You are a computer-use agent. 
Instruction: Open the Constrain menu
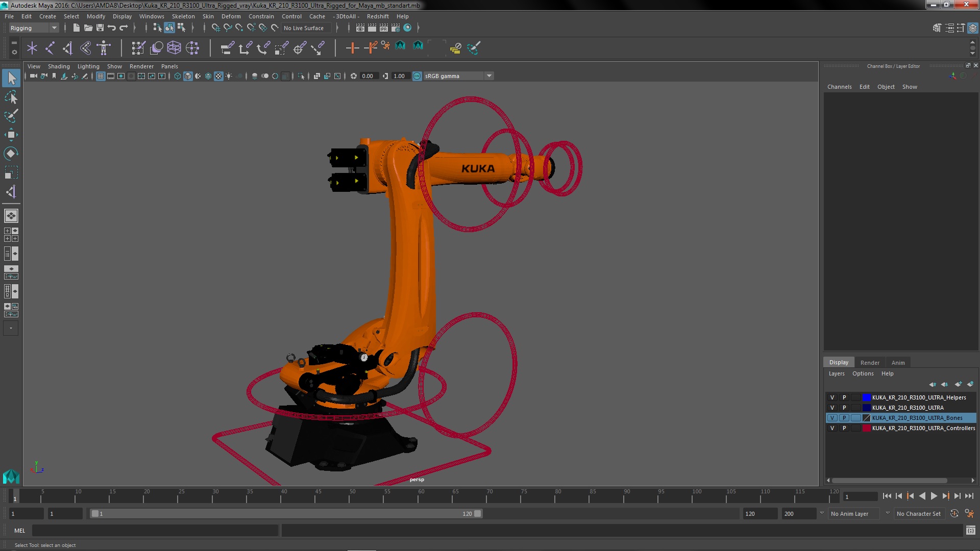[x=261, y=16]
